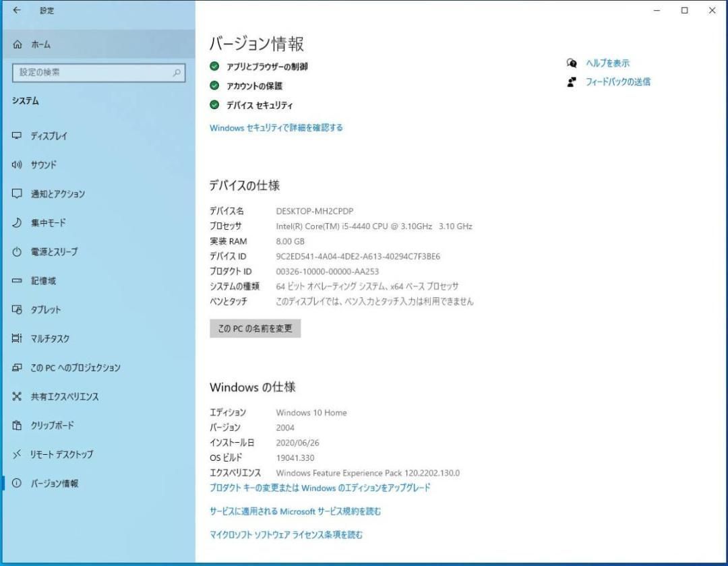Click the この PC へのプロジェクション icon
The height and width of the screenshot is (566, 728).
pyautogui.click(x=17, y=367)
